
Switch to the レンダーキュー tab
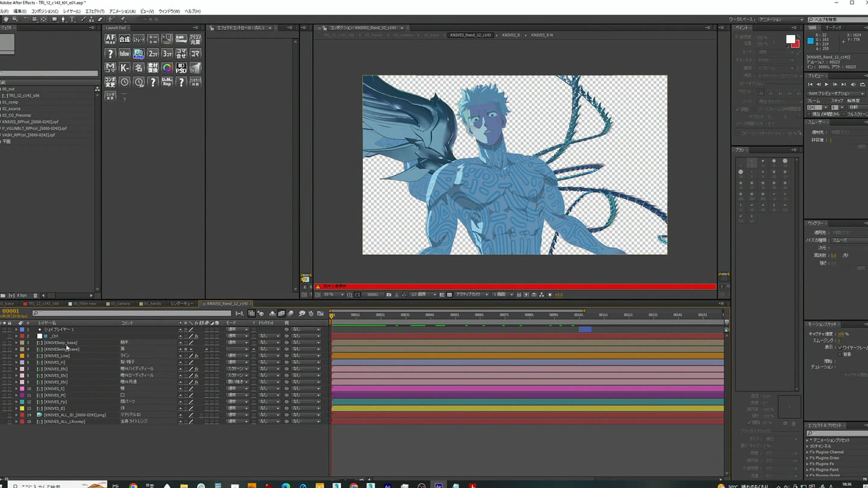click(x=182, y=304)
